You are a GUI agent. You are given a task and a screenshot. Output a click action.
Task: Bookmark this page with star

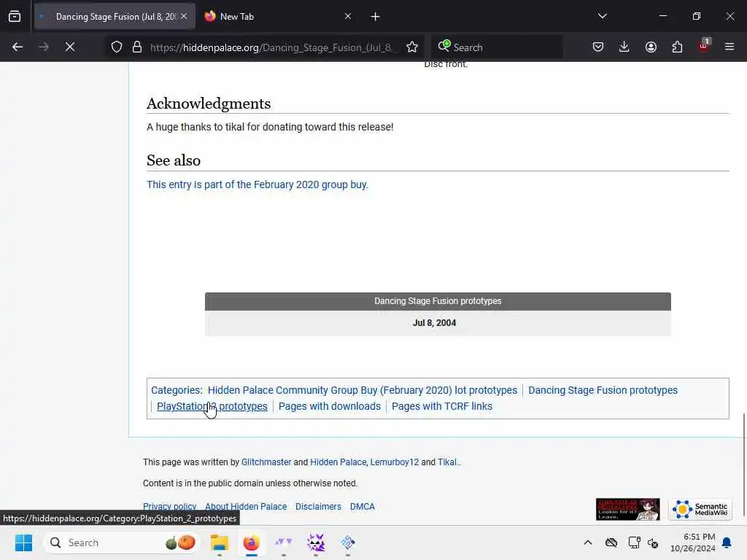coord(412,47)
